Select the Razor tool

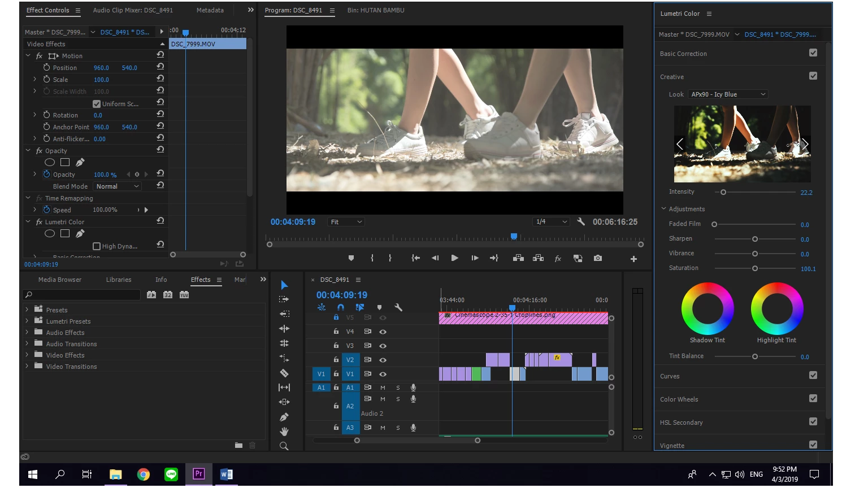(x=284, y=373)
